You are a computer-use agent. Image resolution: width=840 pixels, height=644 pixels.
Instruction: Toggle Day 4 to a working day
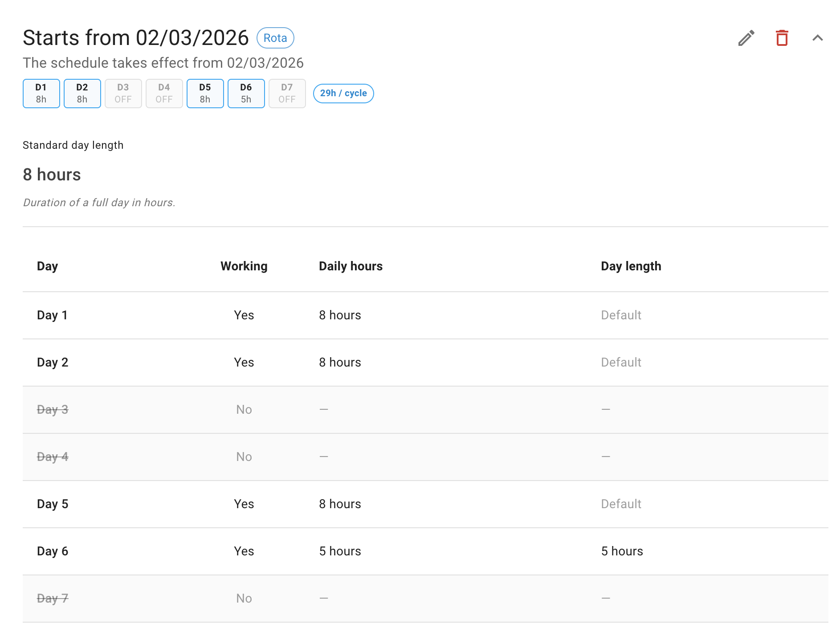coord(244,457)
